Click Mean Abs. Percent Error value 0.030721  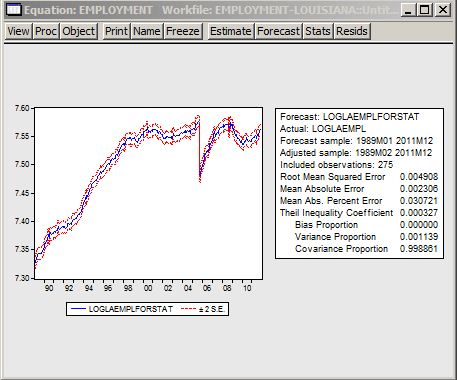coord(419,201)
